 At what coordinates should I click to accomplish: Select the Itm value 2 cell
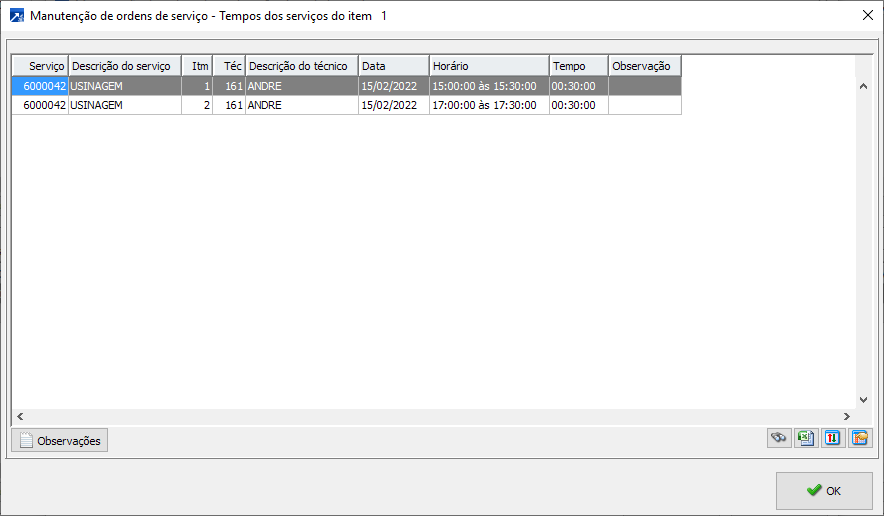tap(197, 105)
